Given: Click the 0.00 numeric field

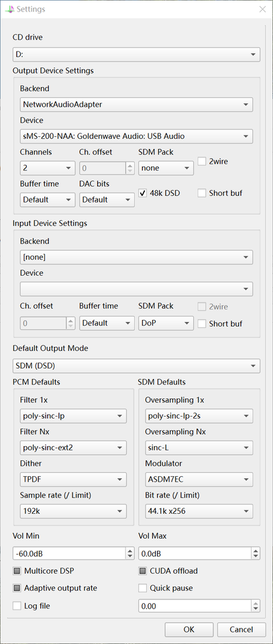Looking at the screenshot, I should tap(195, 606).
